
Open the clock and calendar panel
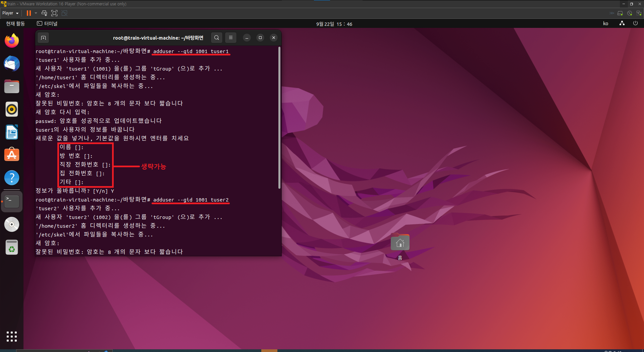[x=334, y=24]
